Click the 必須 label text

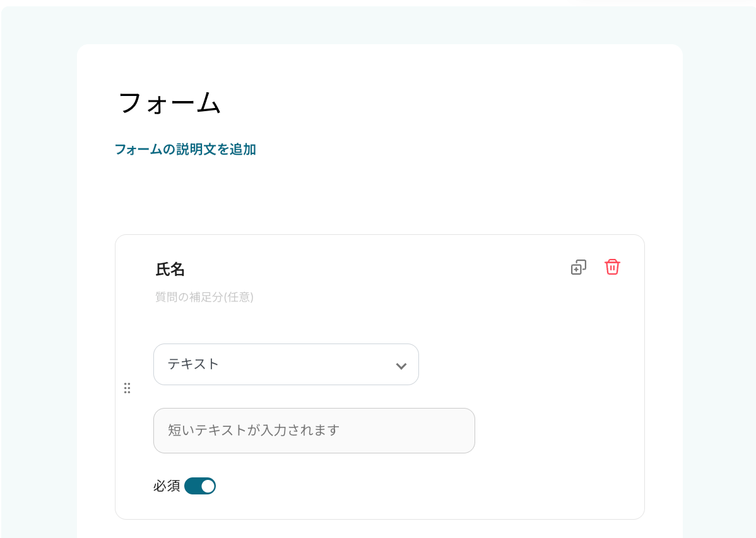point(167,486)
